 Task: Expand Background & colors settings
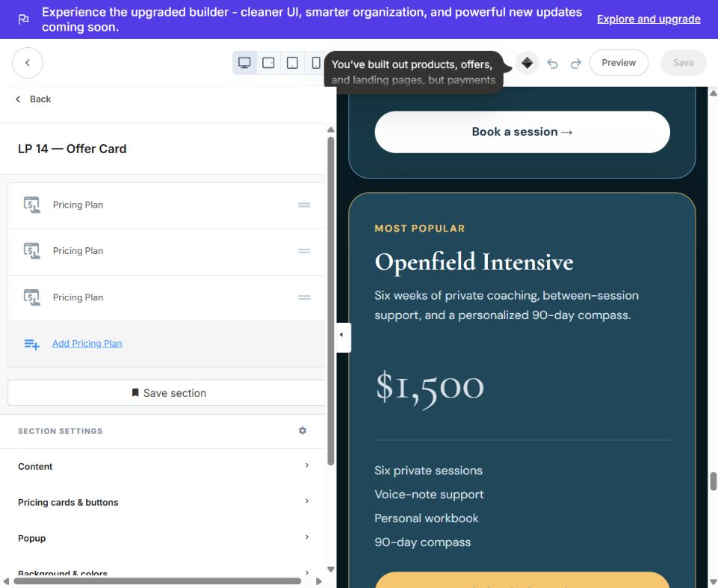click(x=163, y=572)
